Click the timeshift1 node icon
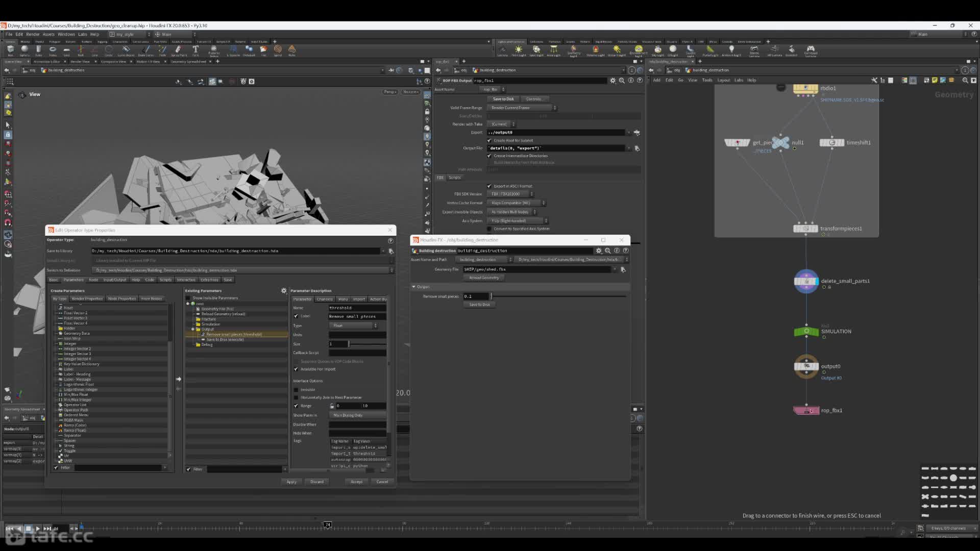Screen dimensions: 980x551 pos(832,142)
